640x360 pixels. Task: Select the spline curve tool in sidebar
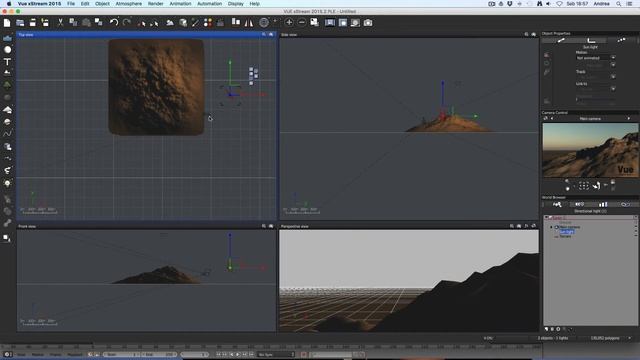click(7, 134)
